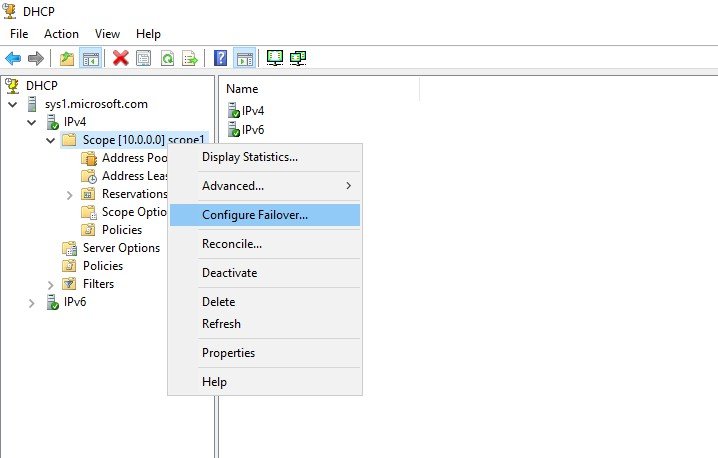Choose Help from context menu

coord(265,382)
